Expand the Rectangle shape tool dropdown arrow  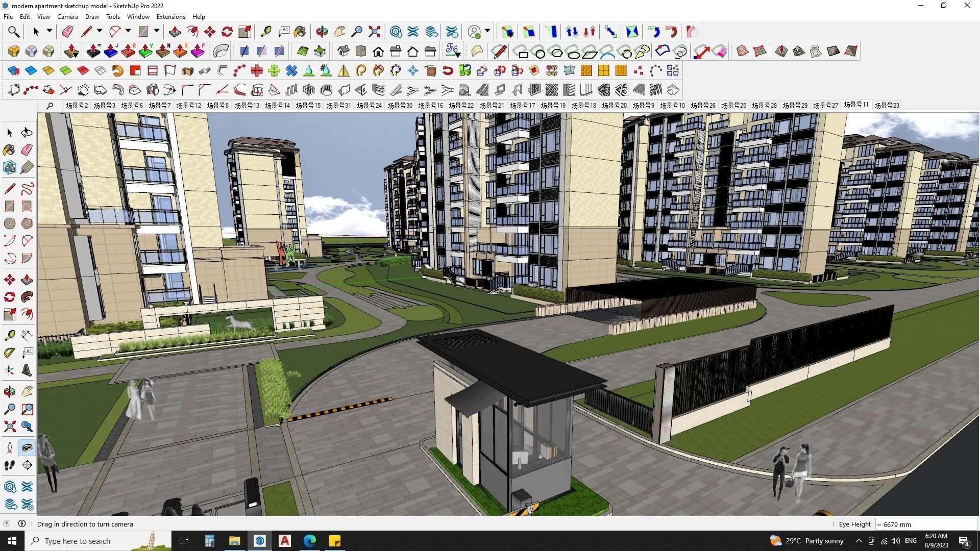pos(157,31)
